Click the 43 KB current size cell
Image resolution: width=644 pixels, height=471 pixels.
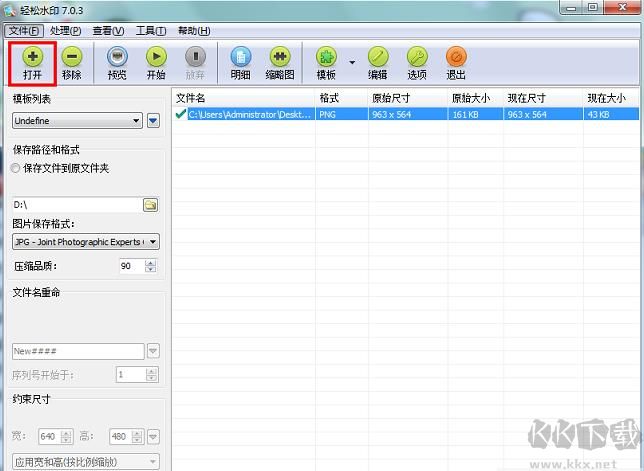pyautogui.click(x=611, y=114)
